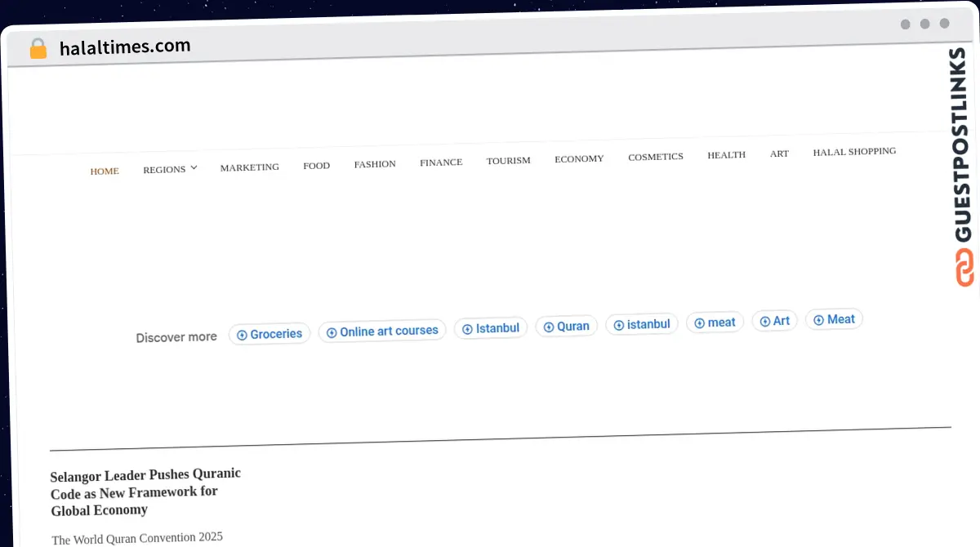Open the HOME menu item
Screen dimensions: 980x547
[105, 171]
